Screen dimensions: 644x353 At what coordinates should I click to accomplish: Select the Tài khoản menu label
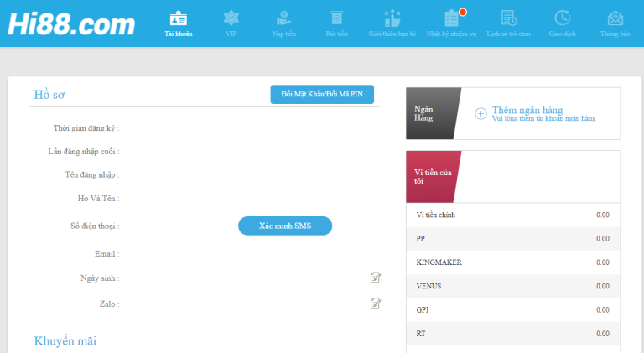coord(179,34)
